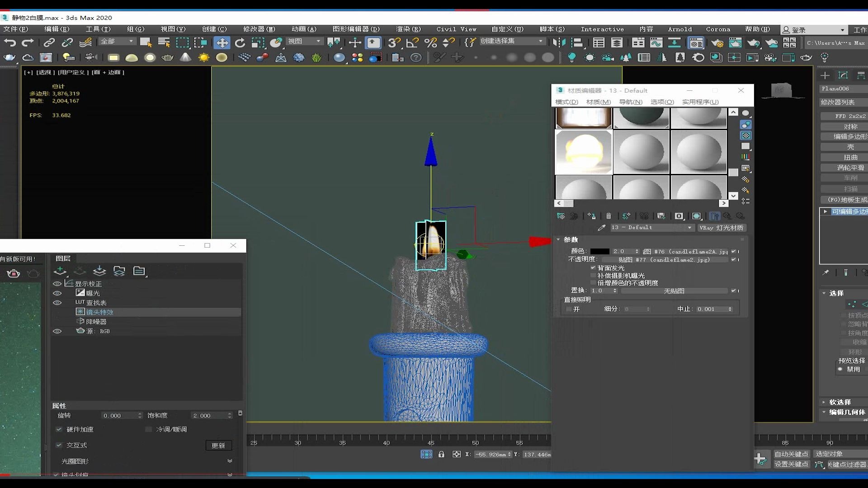Enable 补偿摄影机曝光 checkbox

pyautogui.click(x=593, y=275)
